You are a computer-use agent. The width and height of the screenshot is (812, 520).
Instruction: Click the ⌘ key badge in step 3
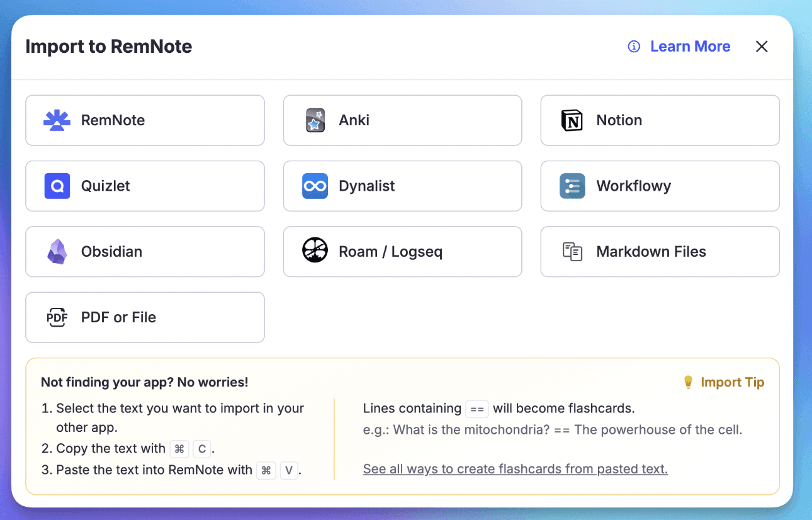266,470
